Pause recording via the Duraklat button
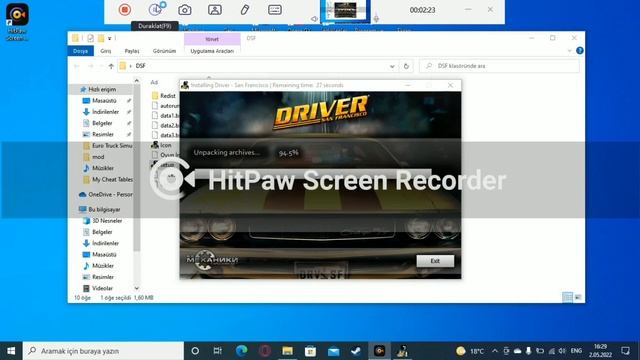The width and height of the screenshot is (640, 360). click(x=155, y=9)
